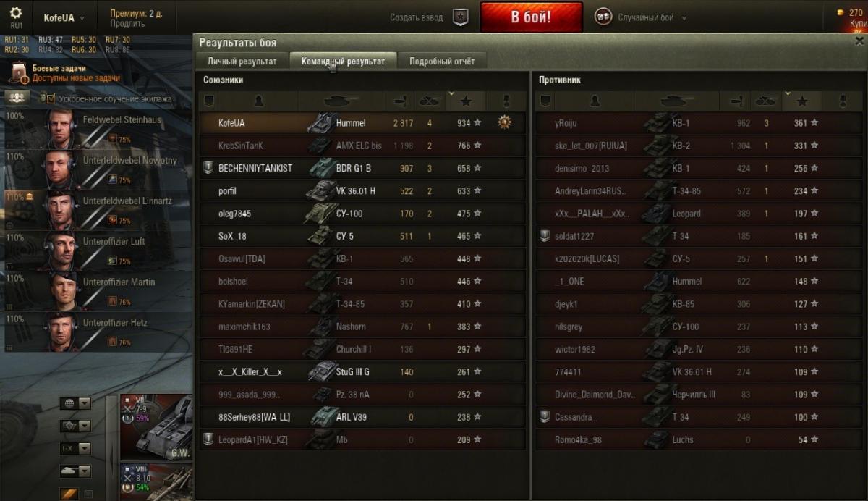Toggle the small checkbox beside the orange stripe filter

coord(88,494)
